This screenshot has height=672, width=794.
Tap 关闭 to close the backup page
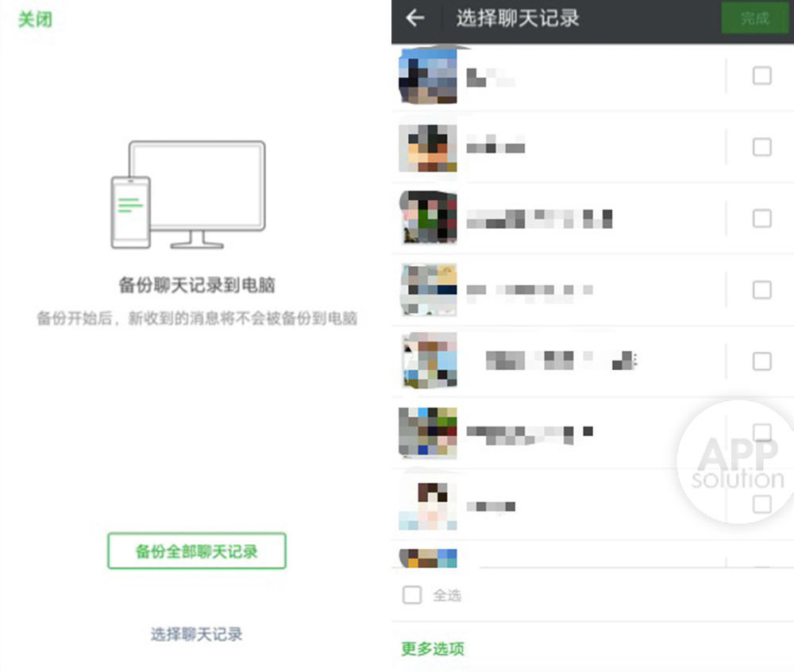coord(33,19)
